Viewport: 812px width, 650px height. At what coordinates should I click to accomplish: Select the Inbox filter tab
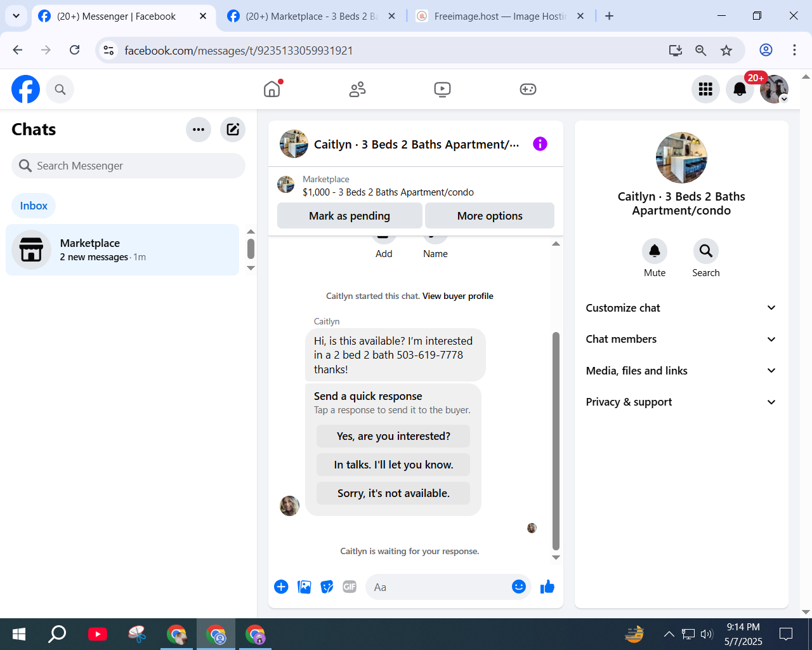pos(34,206)
